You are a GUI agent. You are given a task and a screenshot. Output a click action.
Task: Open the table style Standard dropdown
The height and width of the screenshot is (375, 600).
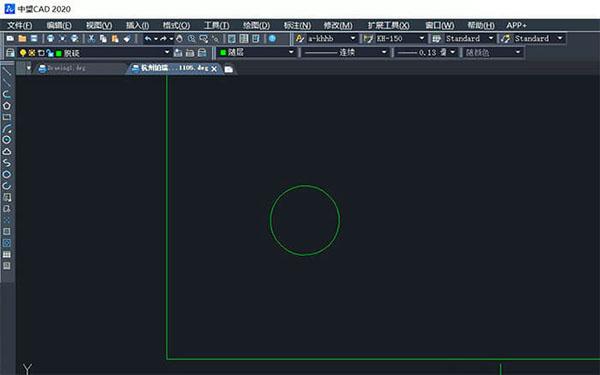pos(491,38)
